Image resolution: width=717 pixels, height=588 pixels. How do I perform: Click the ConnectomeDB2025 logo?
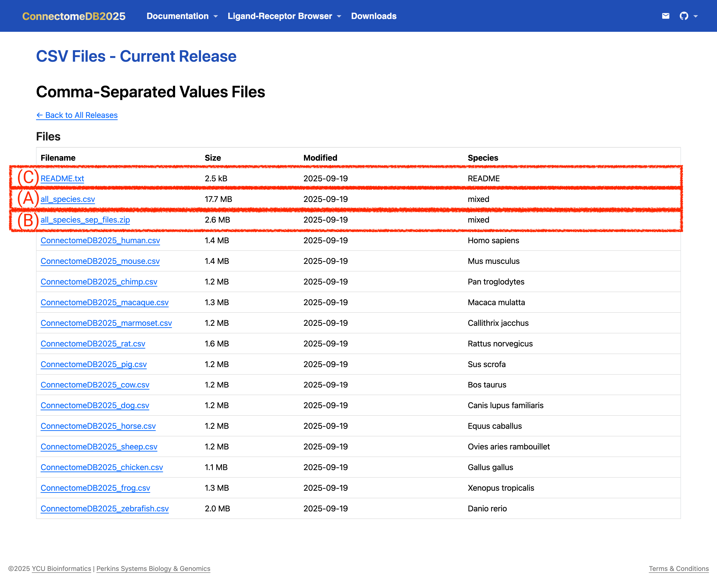(74, 16)
